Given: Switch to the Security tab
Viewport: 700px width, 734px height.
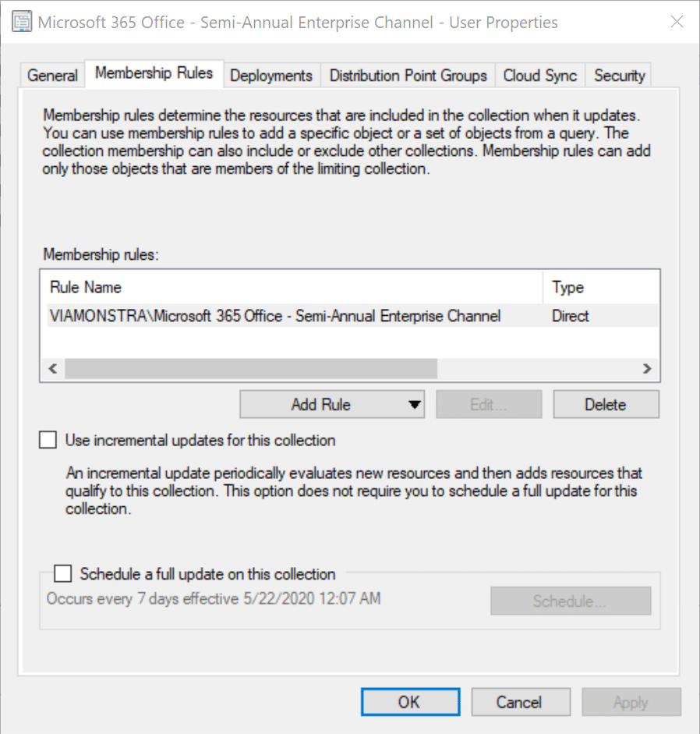Looking at the screenshot, I should (619, 76).
